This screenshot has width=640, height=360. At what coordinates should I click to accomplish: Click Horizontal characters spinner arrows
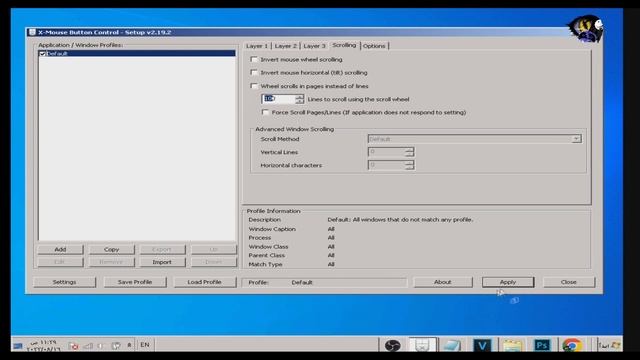click(x=409, y=165)
